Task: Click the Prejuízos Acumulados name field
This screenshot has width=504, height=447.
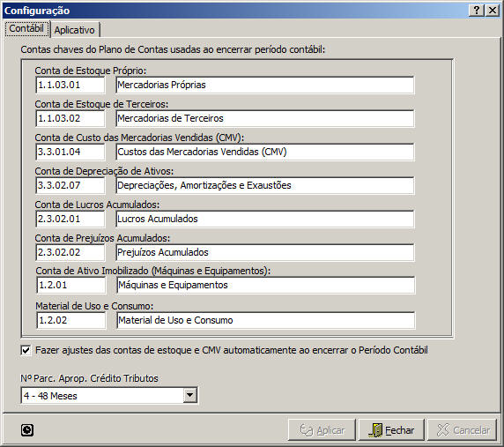Action: pos(265,252)
